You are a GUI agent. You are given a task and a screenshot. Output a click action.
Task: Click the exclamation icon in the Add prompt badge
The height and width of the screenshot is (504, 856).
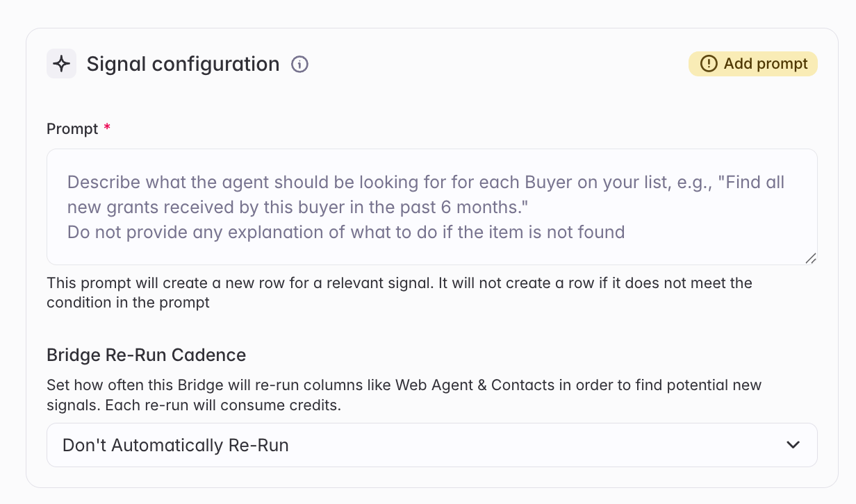[x=708, y=64]
